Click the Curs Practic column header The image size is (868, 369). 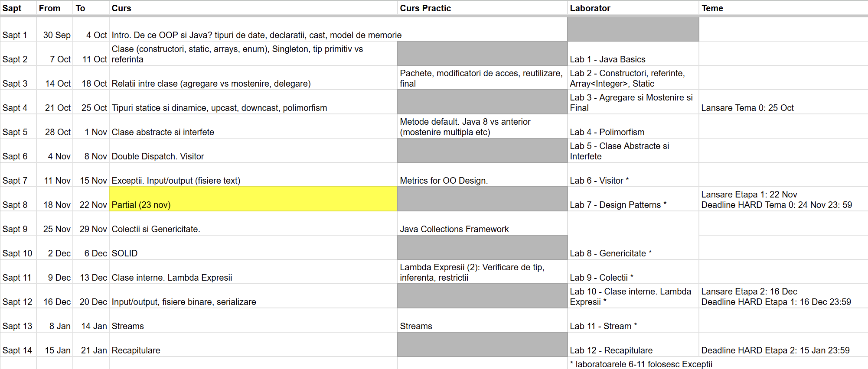(x=482, y=8)
